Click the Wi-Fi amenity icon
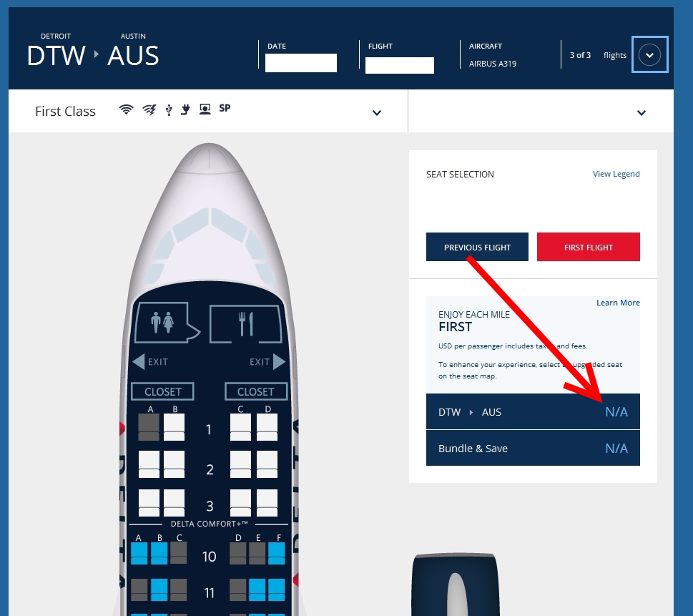This screenshot has height=616, width=693. tap(127, 109)
